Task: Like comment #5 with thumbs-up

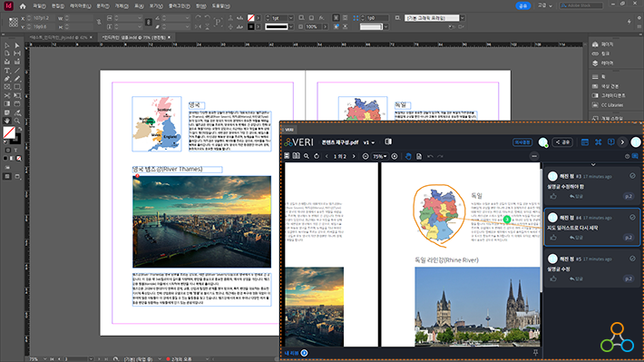Action: pyautogui.click(x=553, y=279)
